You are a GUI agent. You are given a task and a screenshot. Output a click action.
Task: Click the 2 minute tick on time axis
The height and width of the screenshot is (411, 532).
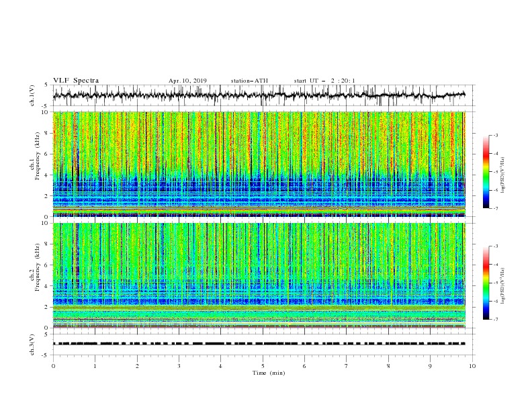point(137,366)
